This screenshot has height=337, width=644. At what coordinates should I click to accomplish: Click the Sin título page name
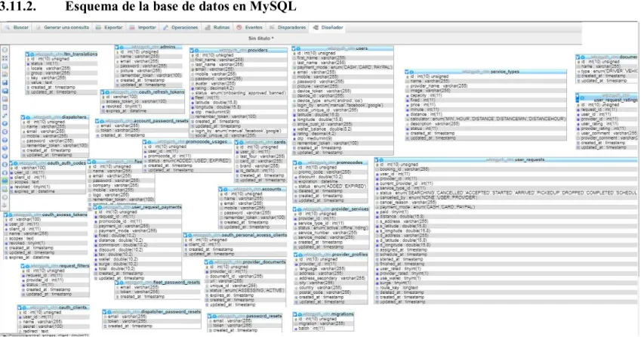tap(260, 39)
